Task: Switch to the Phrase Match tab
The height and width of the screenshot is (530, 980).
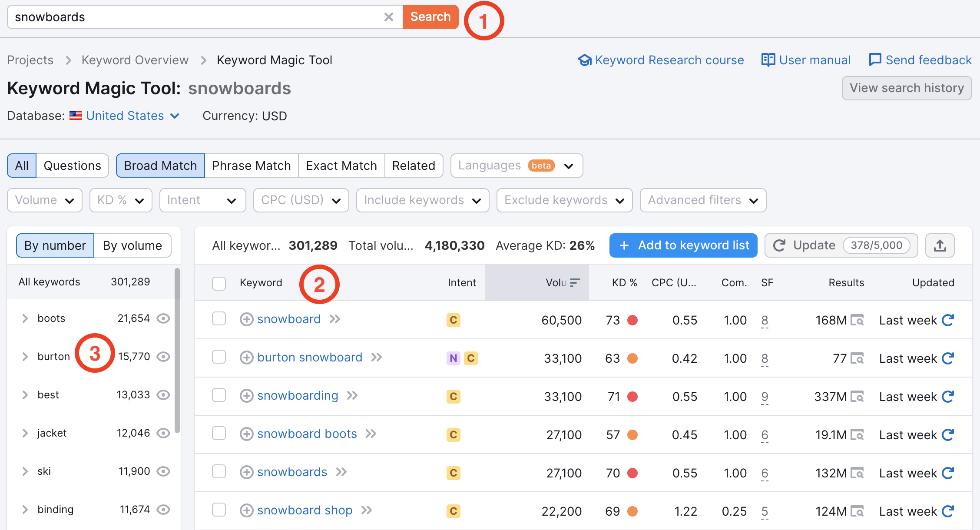Action: [x=251, y=166]
